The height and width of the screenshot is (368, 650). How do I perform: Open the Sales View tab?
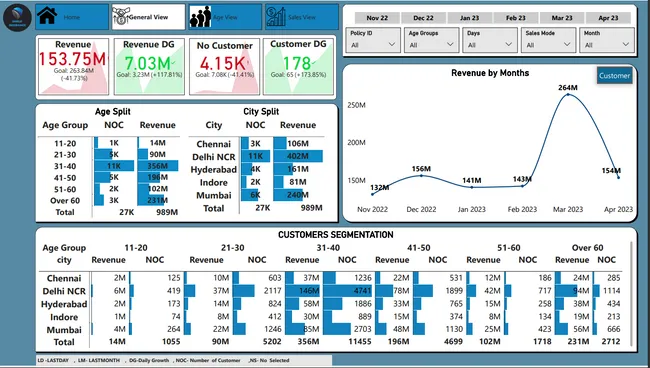(x=302, y=17)
